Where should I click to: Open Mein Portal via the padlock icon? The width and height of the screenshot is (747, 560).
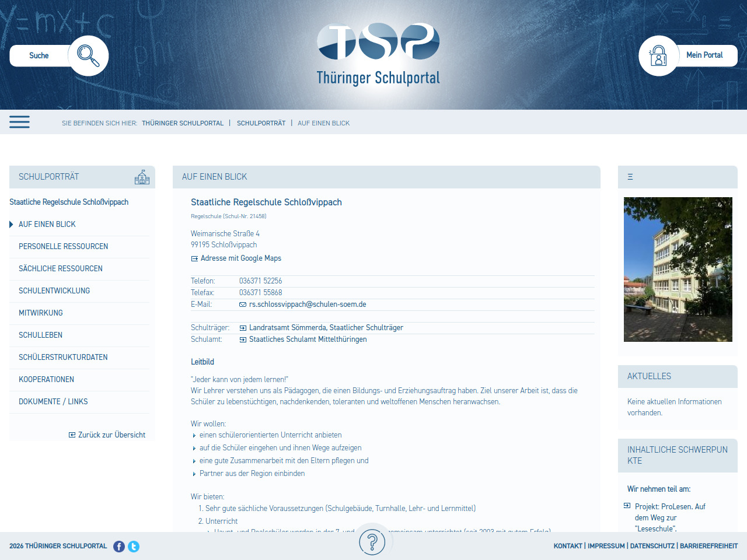(x=658, y=56)
